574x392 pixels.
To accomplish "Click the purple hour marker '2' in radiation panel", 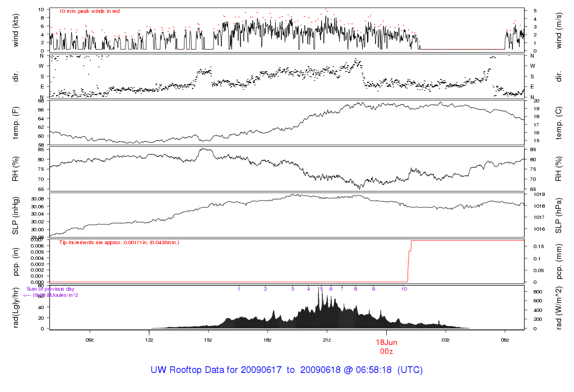I will point(265,289).
